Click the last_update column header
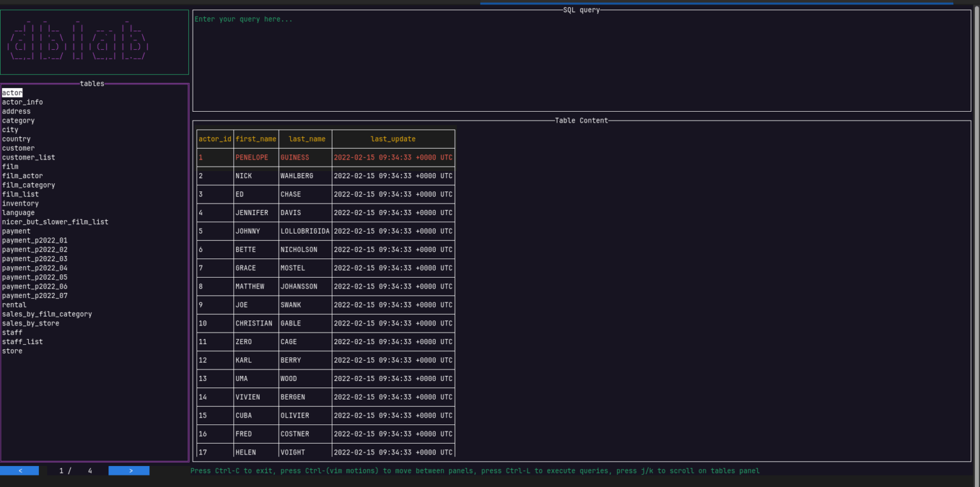Viewport: 980px width, 487px height. [x=393, y=139]
